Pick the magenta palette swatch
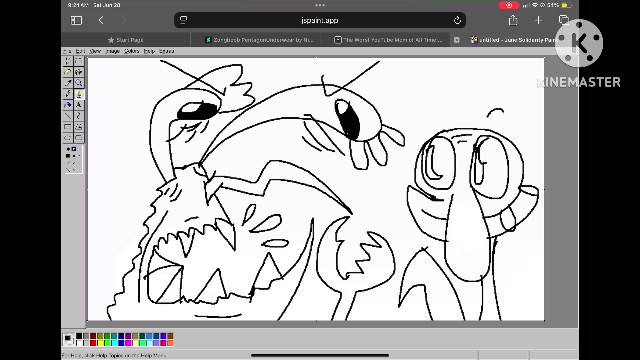 point(128,343)
